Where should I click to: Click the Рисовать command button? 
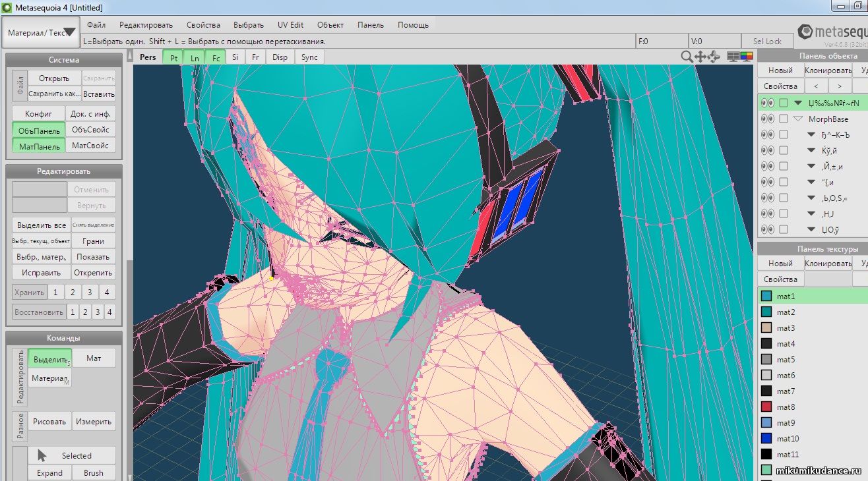point(49,422)
